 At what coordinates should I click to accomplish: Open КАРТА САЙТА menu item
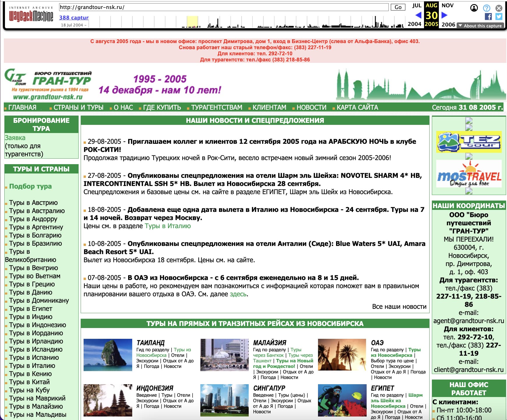(357, 107)
